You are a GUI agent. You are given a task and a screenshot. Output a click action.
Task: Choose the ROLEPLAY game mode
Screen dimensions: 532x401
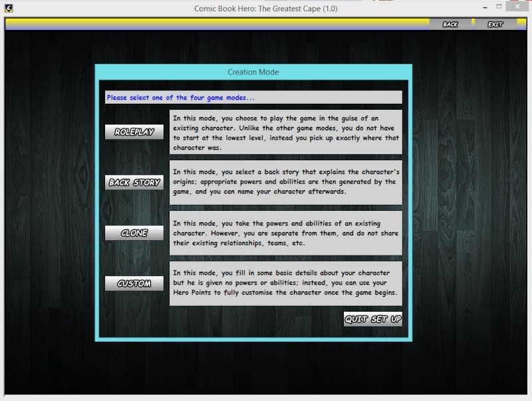(134, 132)
